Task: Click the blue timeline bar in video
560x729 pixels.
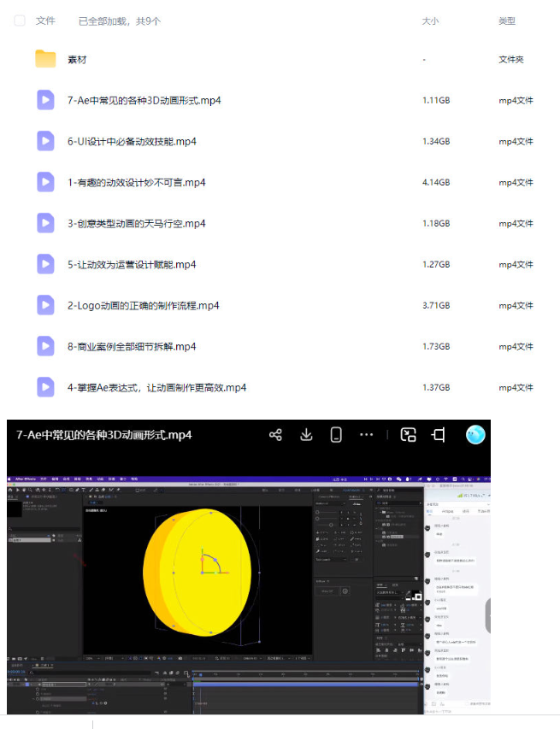Action: (x=305, y=684)
